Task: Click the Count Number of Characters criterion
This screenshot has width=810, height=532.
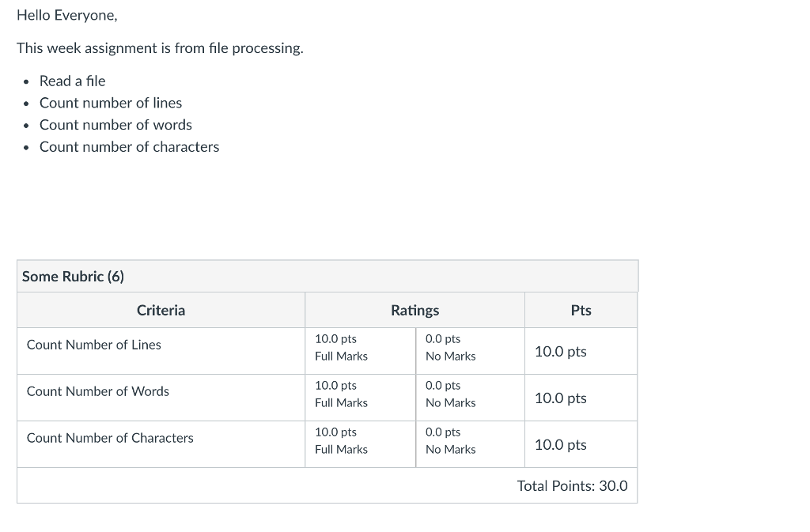Action: 110,438
